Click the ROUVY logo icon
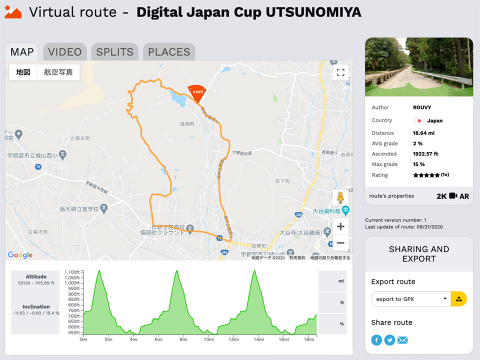This screenshot has height=360, width=480. (x=13, y=12)
